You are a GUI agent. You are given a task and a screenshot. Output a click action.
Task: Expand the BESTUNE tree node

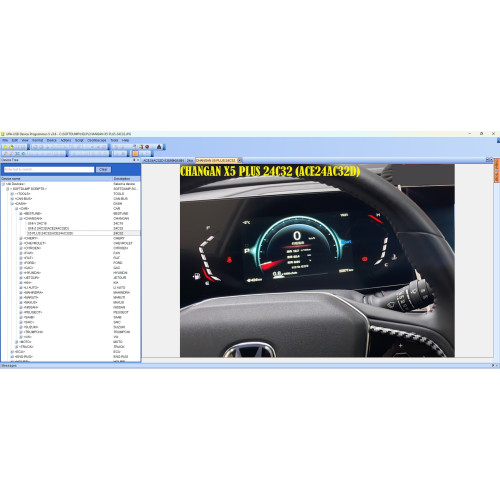pos(21,213)
